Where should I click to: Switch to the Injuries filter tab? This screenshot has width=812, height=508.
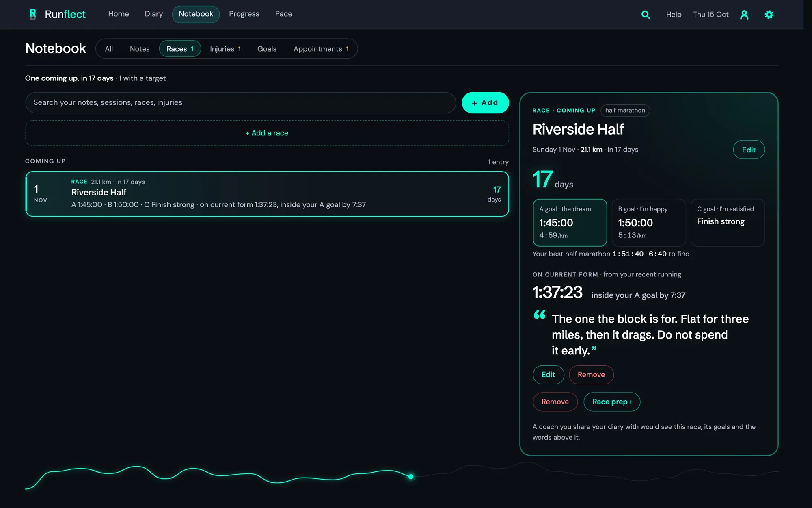[225, 49]
